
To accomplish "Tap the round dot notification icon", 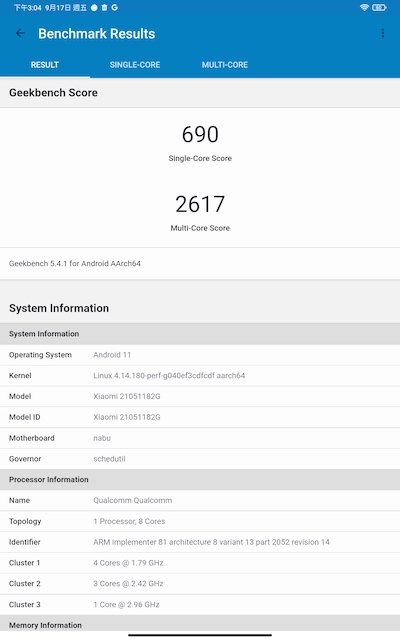I will click(x=94, y=7).
